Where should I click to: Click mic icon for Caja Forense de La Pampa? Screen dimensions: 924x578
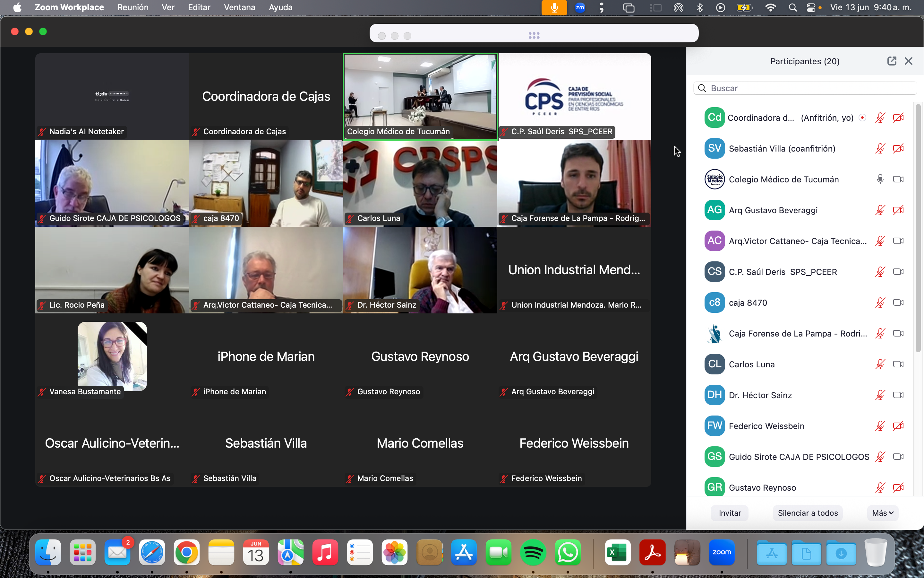[880, 333]
